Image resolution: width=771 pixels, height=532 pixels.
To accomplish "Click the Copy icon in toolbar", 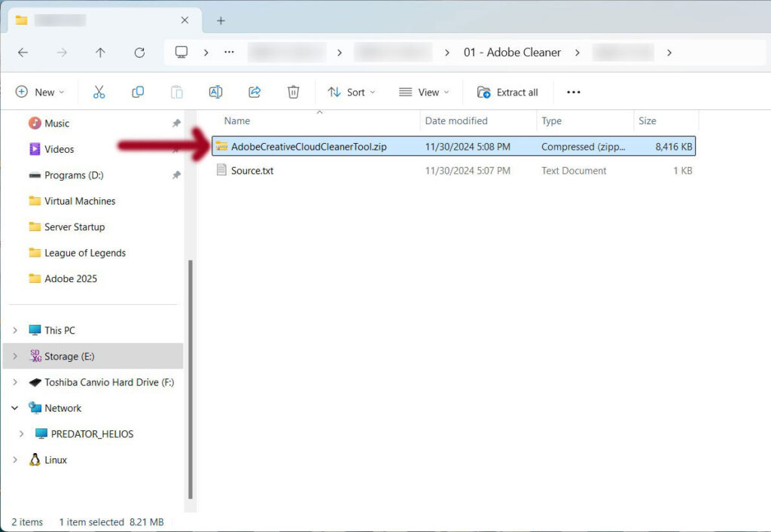I will pos(138,92).
